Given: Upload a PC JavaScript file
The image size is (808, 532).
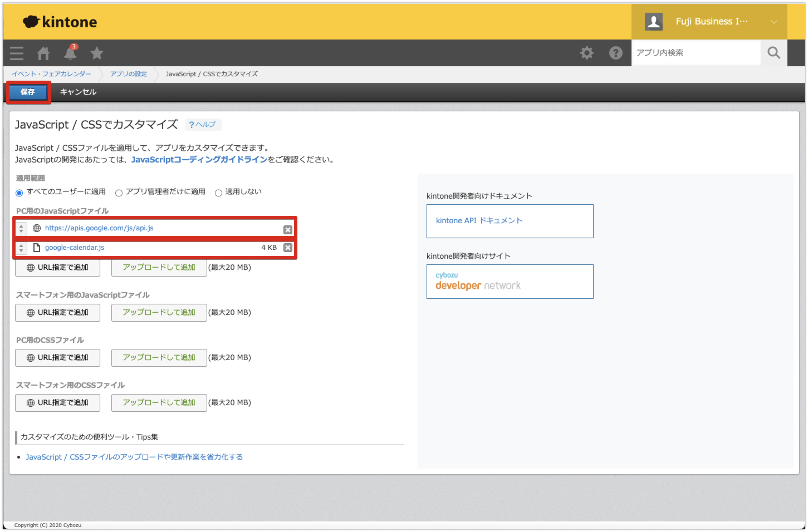Looking at the screenshot, I should [159, 268].
